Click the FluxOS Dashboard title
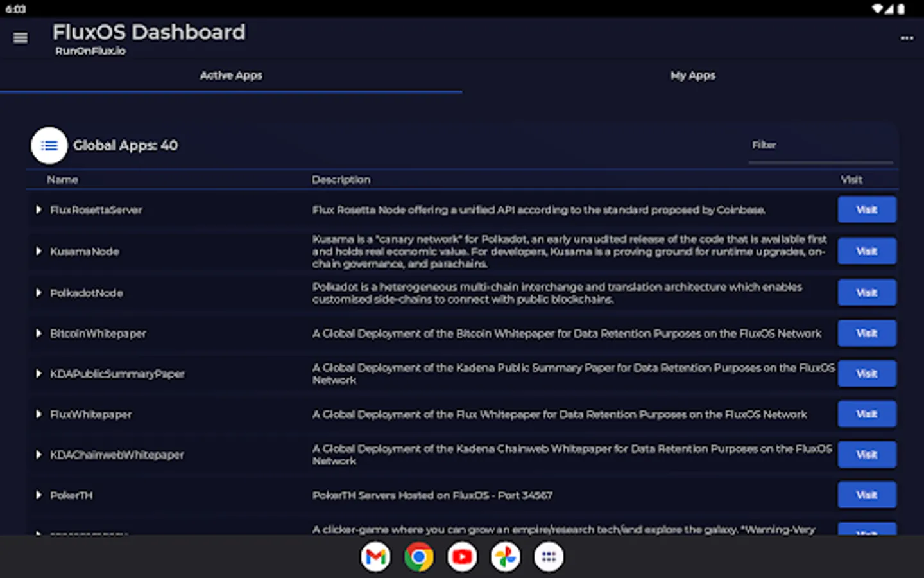Viewport: 924px width, 578px height. pos(149,32)
